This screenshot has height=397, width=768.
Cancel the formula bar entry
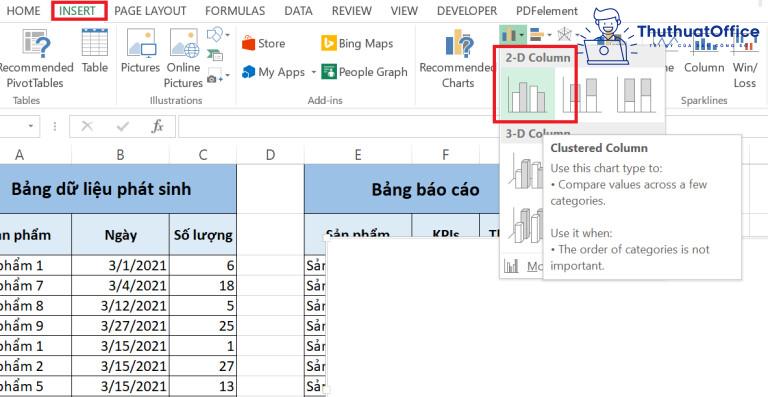click(87, 127)
